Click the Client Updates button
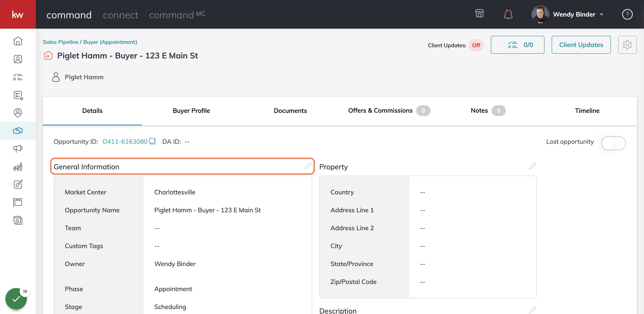644x314 pixels. 581,45
